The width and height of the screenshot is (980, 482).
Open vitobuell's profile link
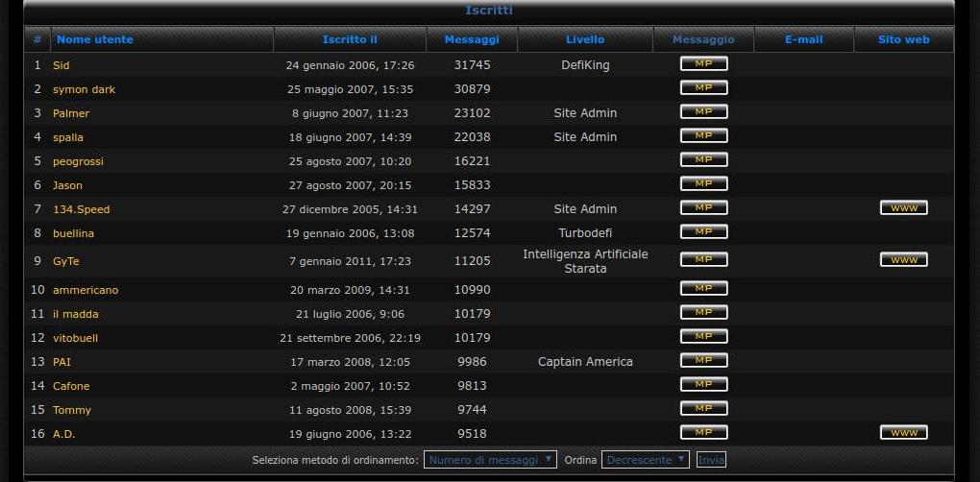(75, 338)
